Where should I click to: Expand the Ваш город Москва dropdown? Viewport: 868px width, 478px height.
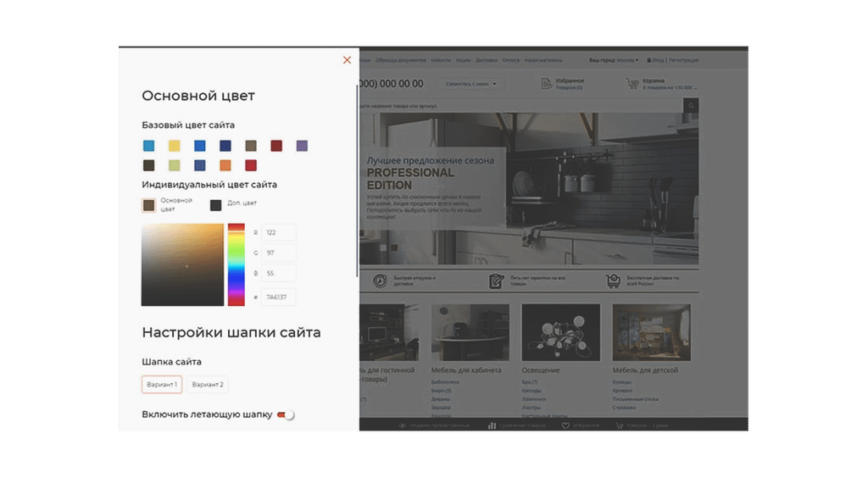click(614, 60)
